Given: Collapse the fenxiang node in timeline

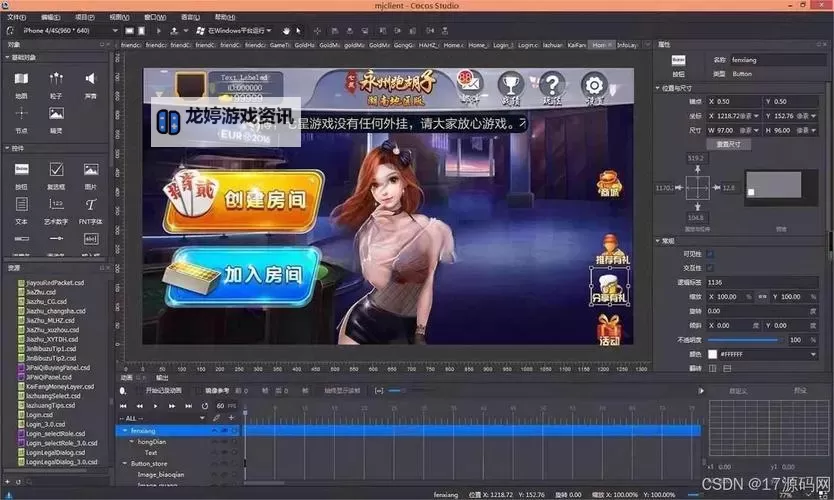Looking at the screenshot, I should 125,430.
